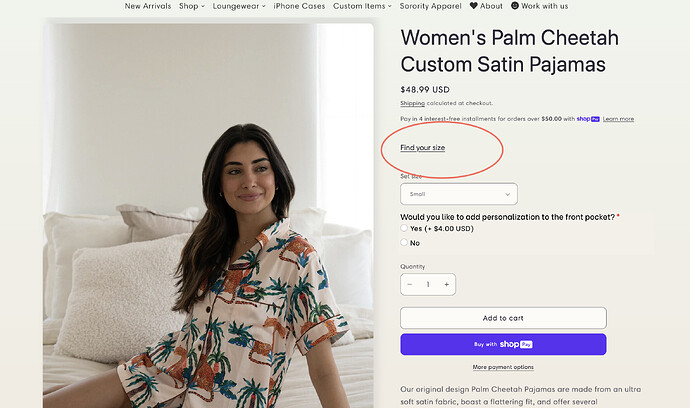This screenshot has height=408, width=690.
Task: Expand the Loungewear navigation menu
Action: pyautogui.click(x=240, y=6)
